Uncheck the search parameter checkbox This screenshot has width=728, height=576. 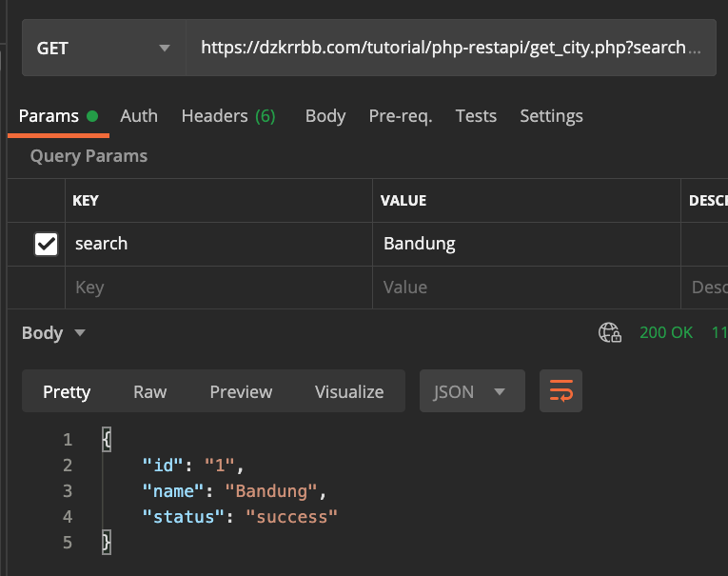(x=46, y=244)
